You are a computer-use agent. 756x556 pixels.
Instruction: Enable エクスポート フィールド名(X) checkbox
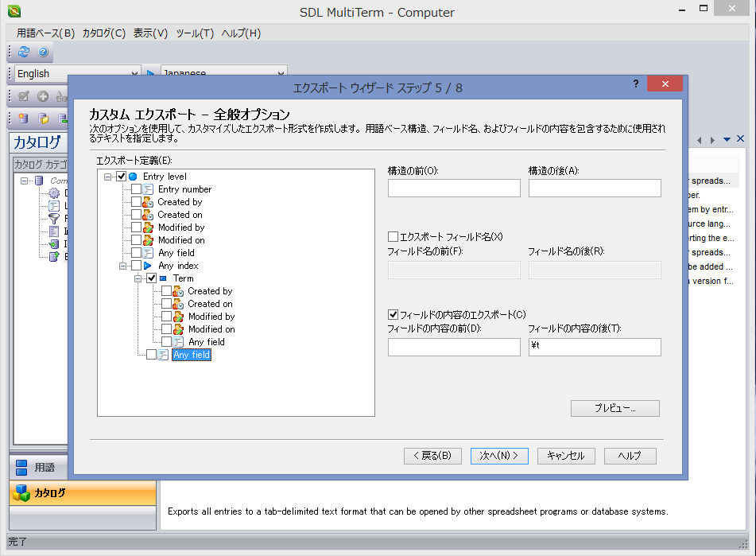coord(393,237)
